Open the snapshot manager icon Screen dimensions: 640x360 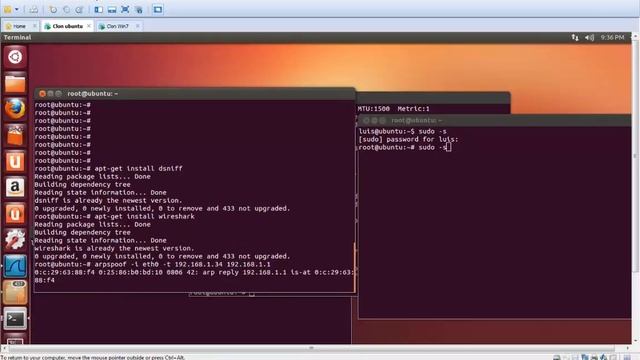[80, 9]
